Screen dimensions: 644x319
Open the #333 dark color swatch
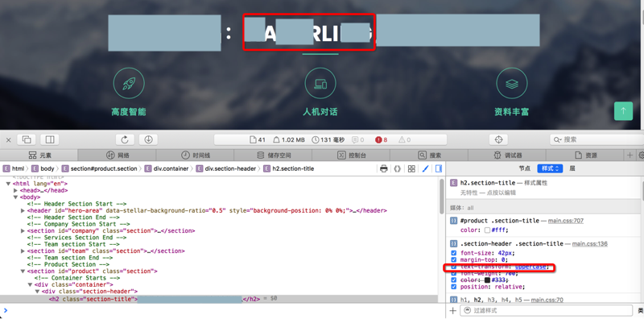[x=487, y=280]
